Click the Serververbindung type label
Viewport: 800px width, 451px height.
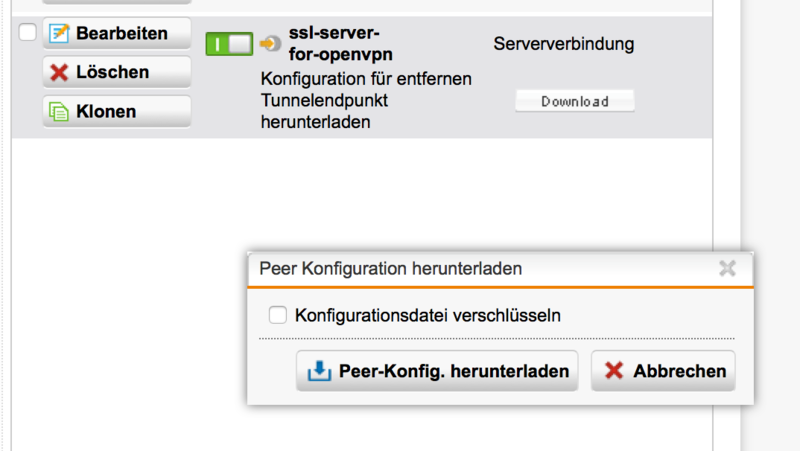(564, 44)
